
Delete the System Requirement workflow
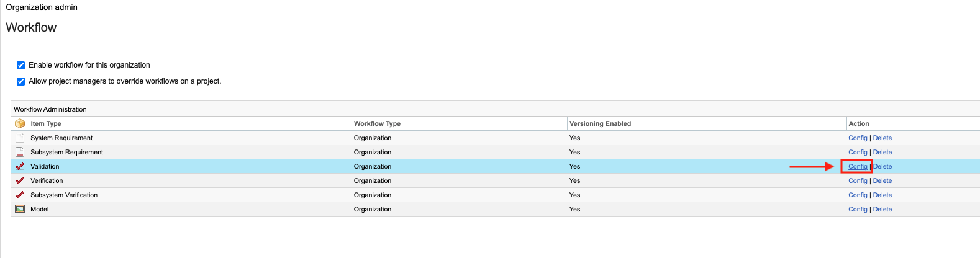[x=882, y=138]
